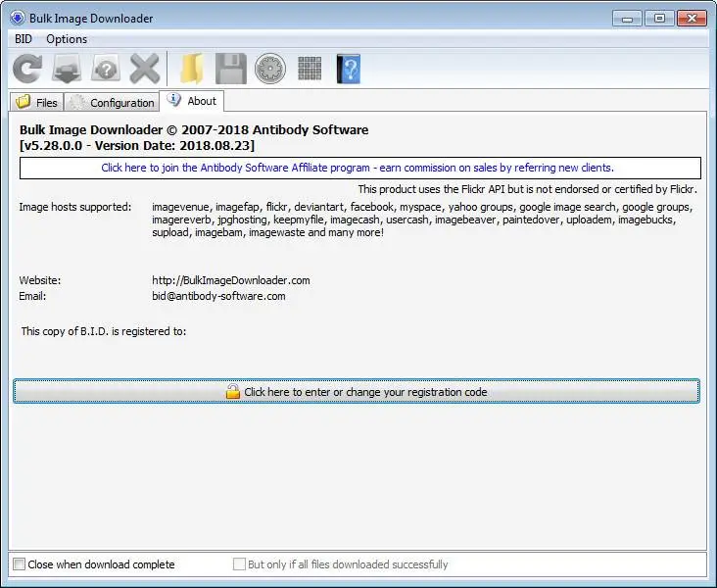Maximize the Bulk Image Downloader window
Screen dimensions: 717x588
coord(659,19)
